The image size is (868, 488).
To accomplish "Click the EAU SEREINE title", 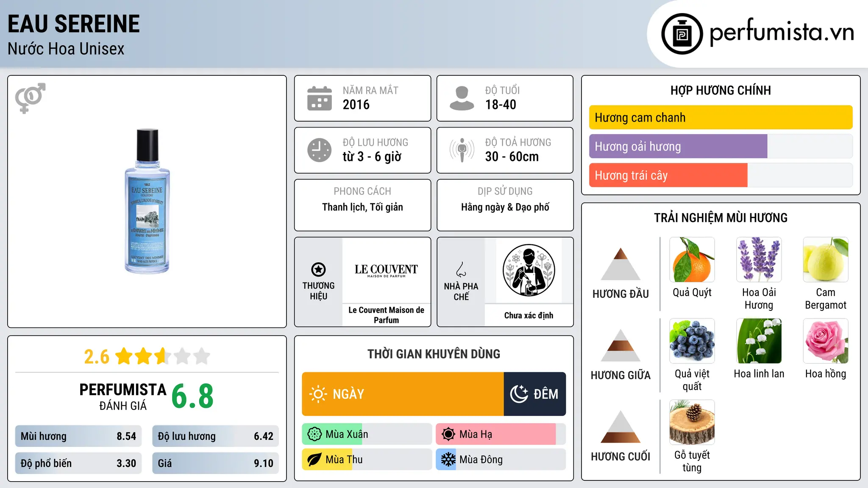I will pyautogui.click(x=74, y=24).
